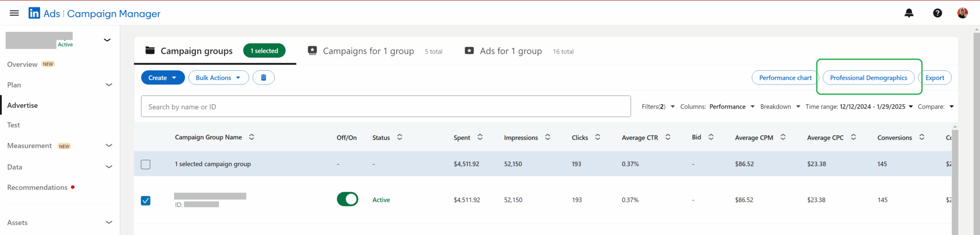Sort by Average CPM column
The image size is (980, 235).
click(783, 137)
